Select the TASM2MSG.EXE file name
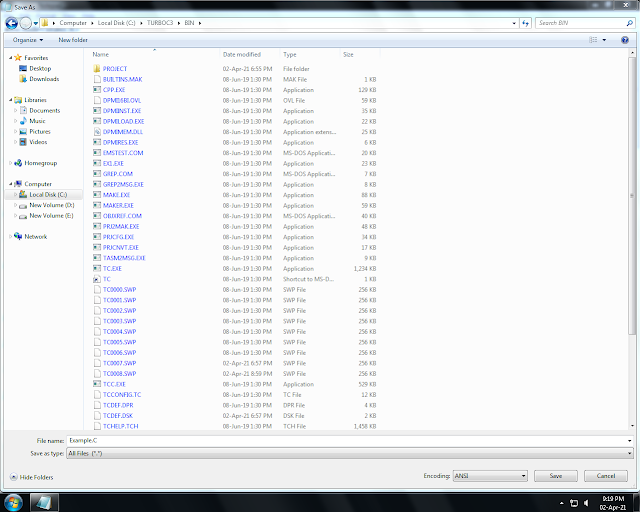 pyautogui.click(x=124, y=258)
